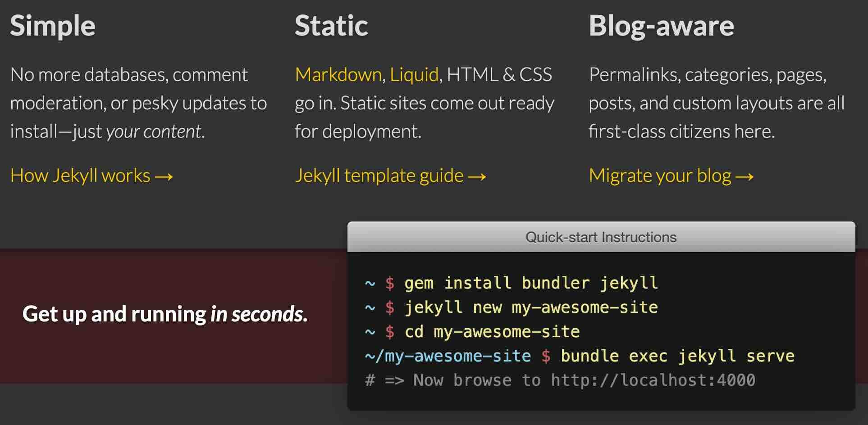Click the Quick-start Instructions title bar
Viewport: 868px width, 425px height.
[x=601, y=237]
